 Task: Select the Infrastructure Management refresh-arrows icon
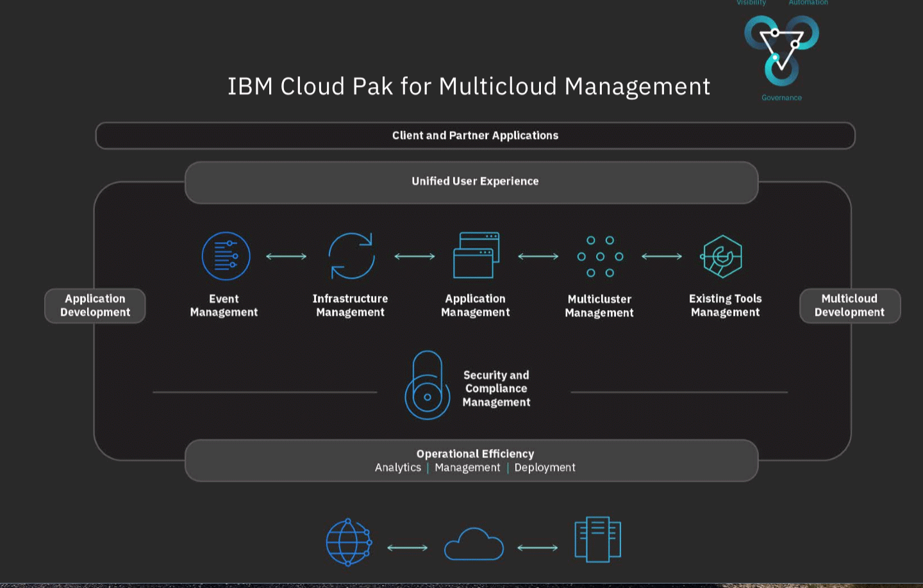[x=351, y=256]
